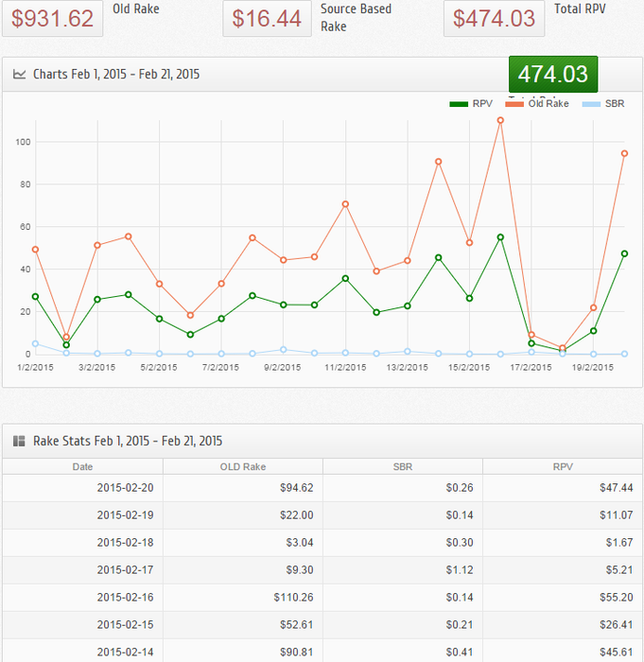Click the $0.21 SBR cell

tap(403, 625)
